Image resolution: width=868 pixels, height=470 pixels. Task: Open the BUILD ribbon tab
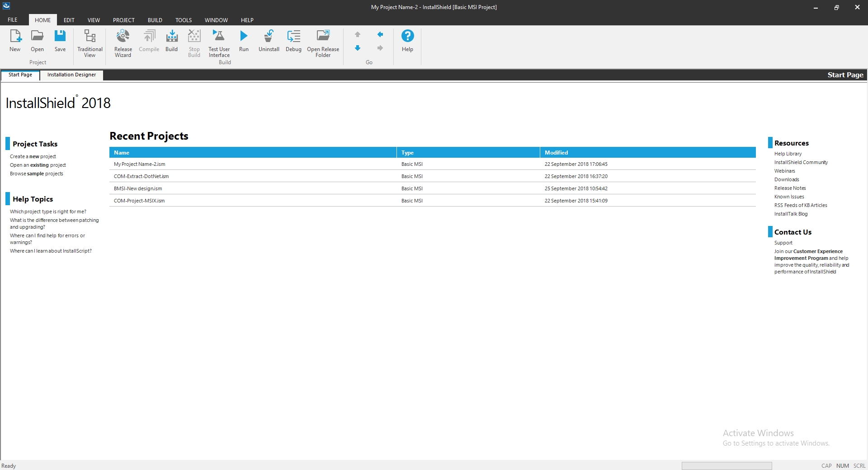tap(155, 20)
